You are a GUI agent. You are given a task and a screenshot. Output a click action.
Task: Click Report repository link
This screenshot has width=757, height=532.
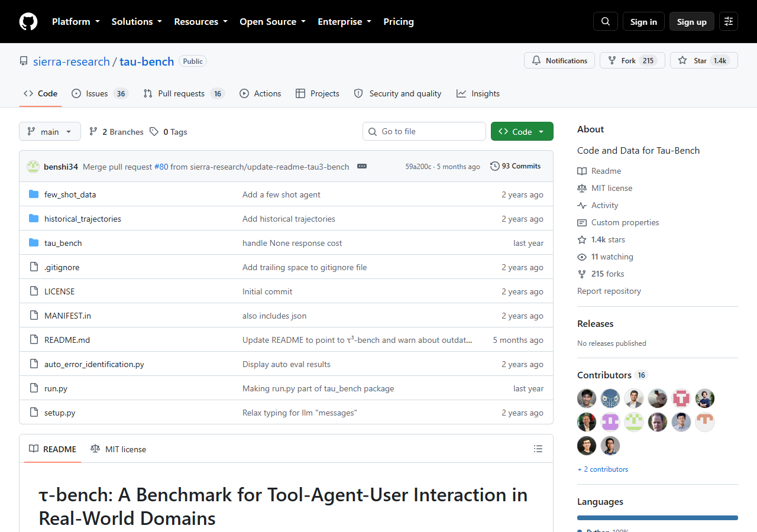[x=609, y=291]
